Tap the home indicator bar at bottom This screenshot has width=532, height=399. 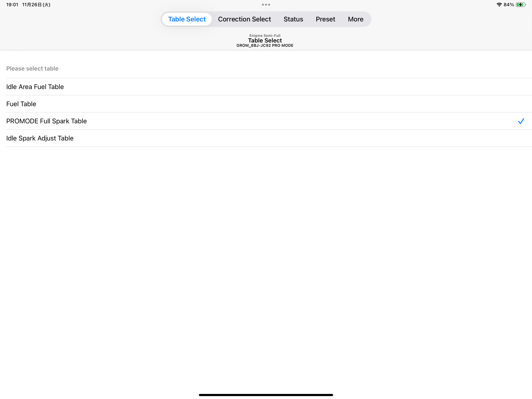pos(266,395)
